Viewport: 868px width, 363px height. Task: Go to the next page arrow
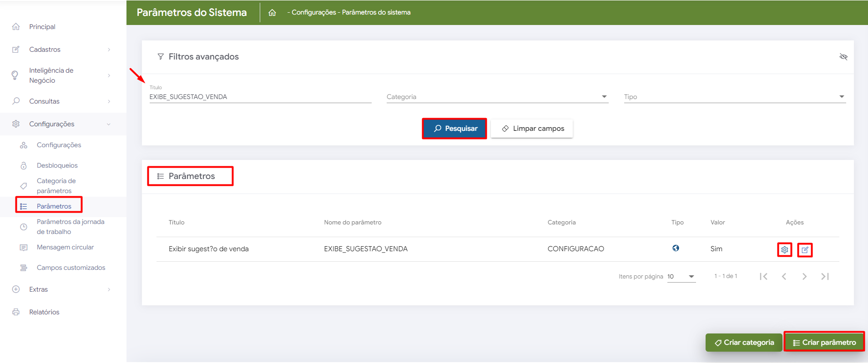click(x=804, y=276)
